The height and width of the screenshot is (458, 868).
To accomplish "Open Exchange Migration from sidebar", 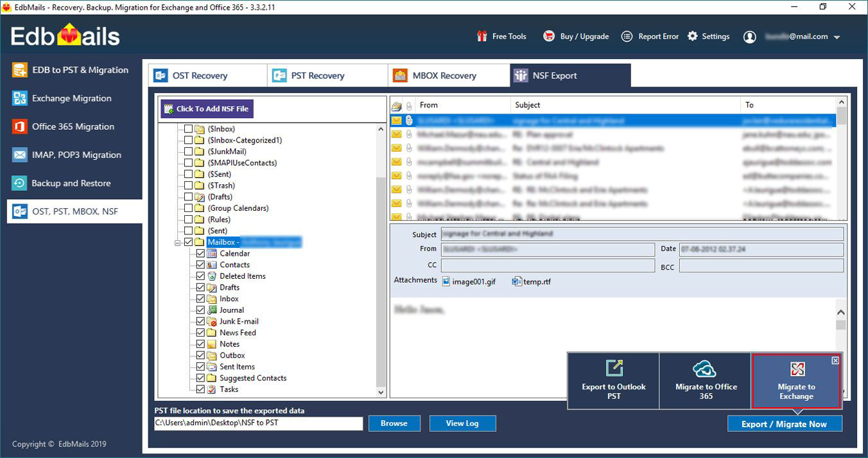I will 71,98.
